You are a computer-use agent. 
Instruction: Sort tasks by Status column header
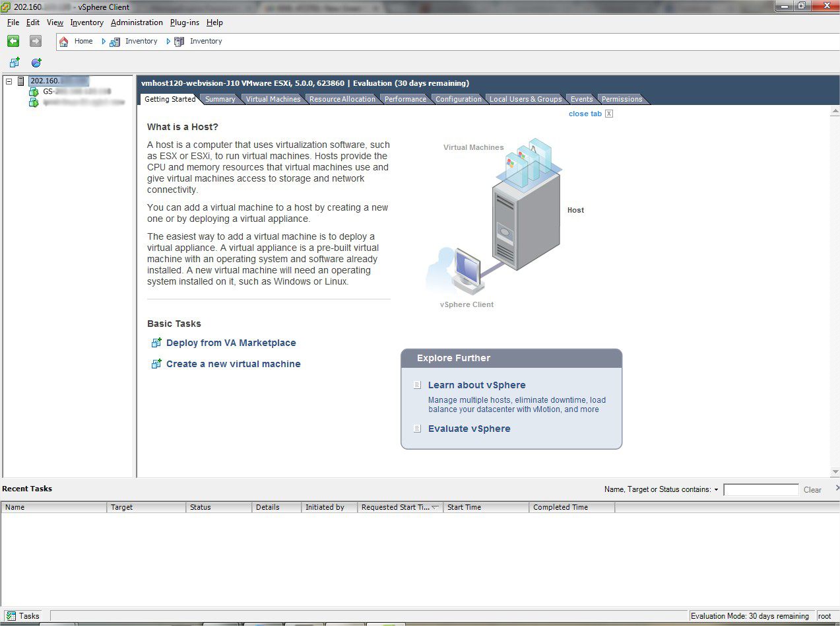[x=219, y=507]
